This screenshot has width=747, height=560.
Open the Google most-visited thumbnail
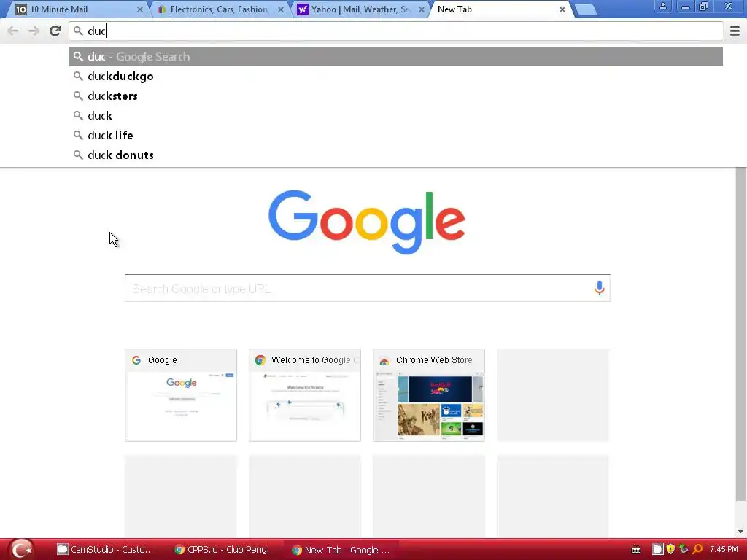click(x=181, y=394)
